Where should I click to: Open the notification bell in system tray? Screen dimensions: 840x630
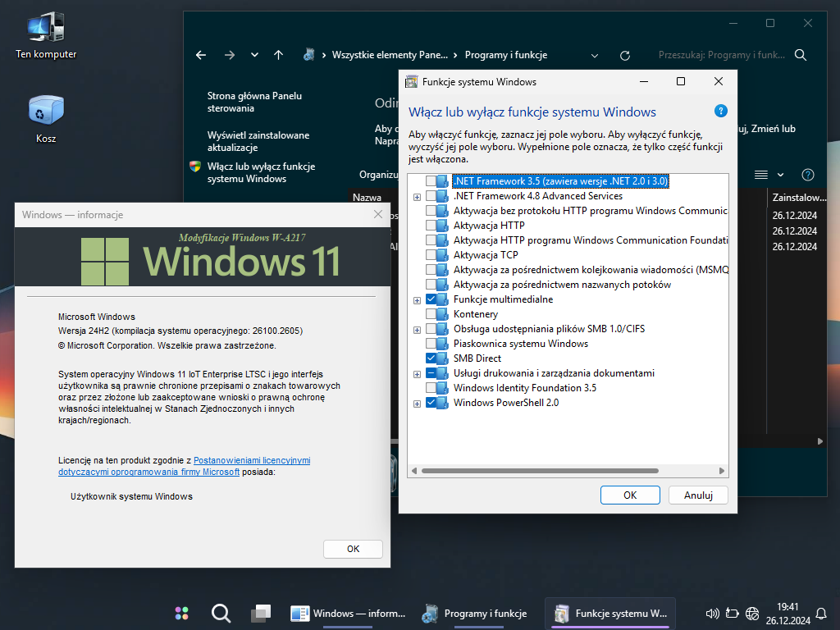(820, 613)
